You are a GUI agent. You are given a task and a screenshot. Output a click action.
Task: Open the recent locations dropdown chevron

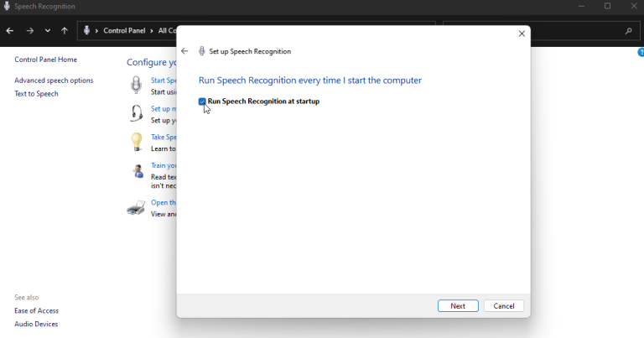tap(47, 31)
